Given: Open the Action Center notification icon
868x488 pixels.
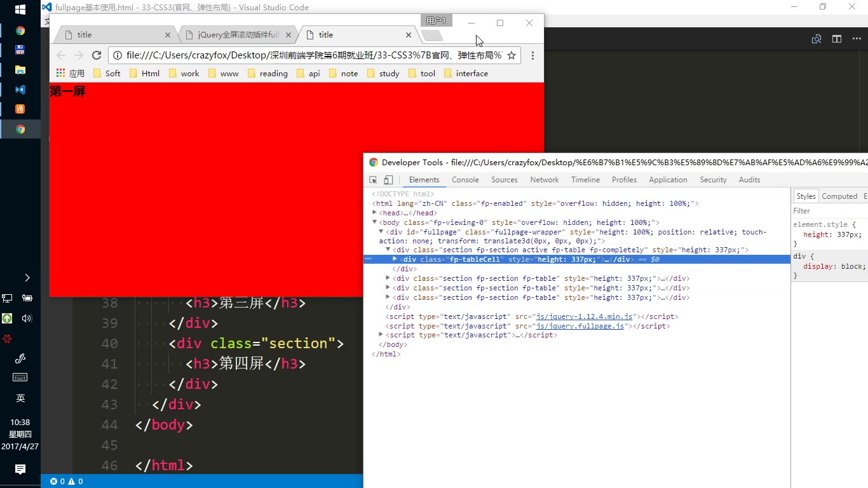Looking at the screenshot, I should click(x=20, y=470).
